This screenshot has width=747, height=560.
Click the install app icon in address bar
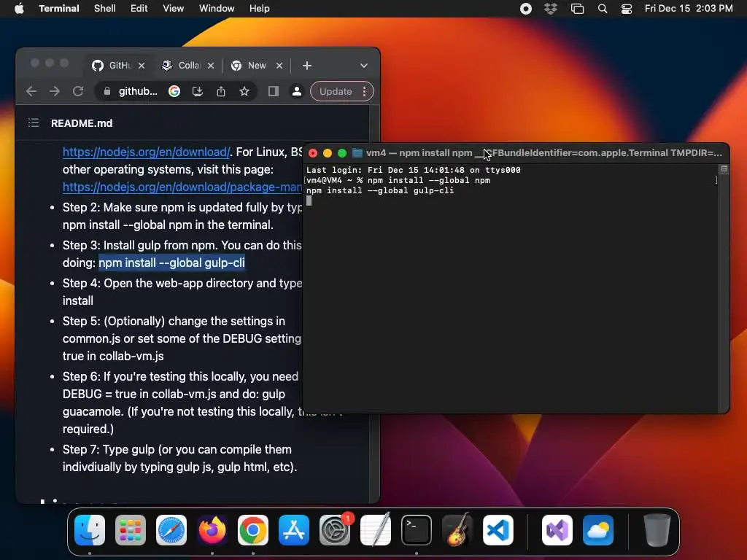(x=198, y=91)
